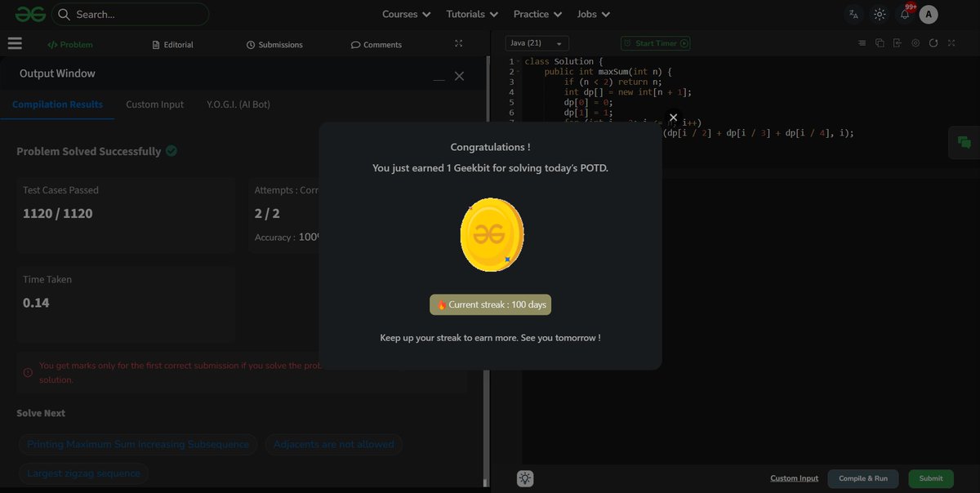This screenshot has width=980, height=493.
Task: Open the Comments tab
Action: click(x=376, y=45)
